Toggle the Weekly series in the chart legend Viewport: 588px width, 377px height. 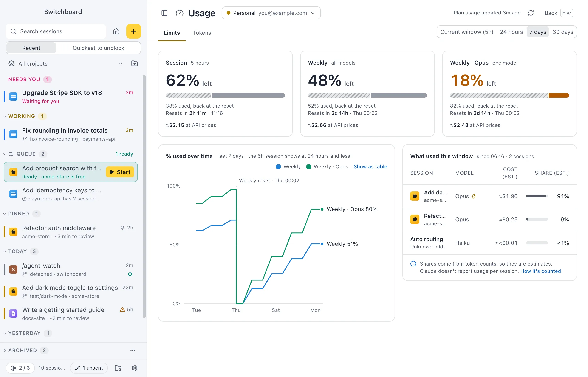click(288, 167)
